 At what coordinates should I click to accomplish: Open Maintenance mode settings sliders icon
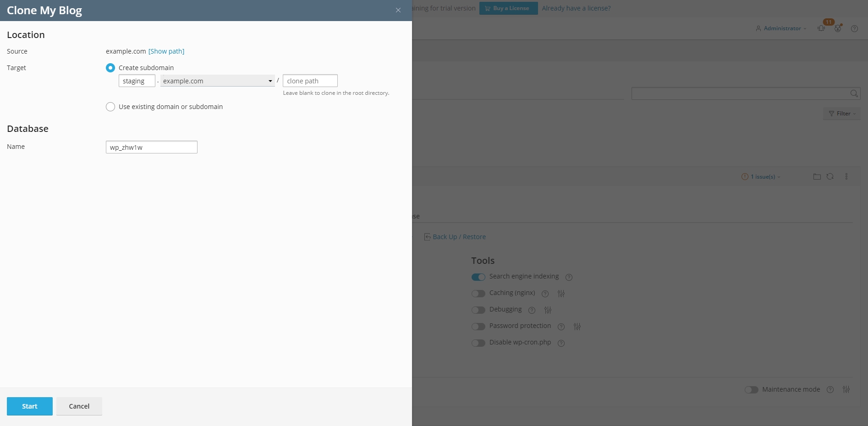[x=846, y=389]
